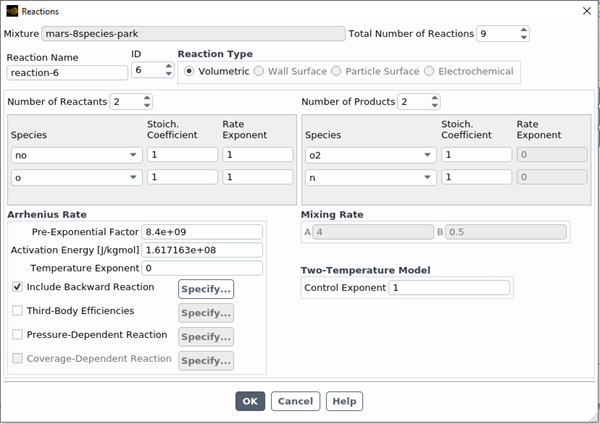This screenshot has height=424, width=600.
Task: Decrease the reaction ID with down arrow
Action: 168,76
